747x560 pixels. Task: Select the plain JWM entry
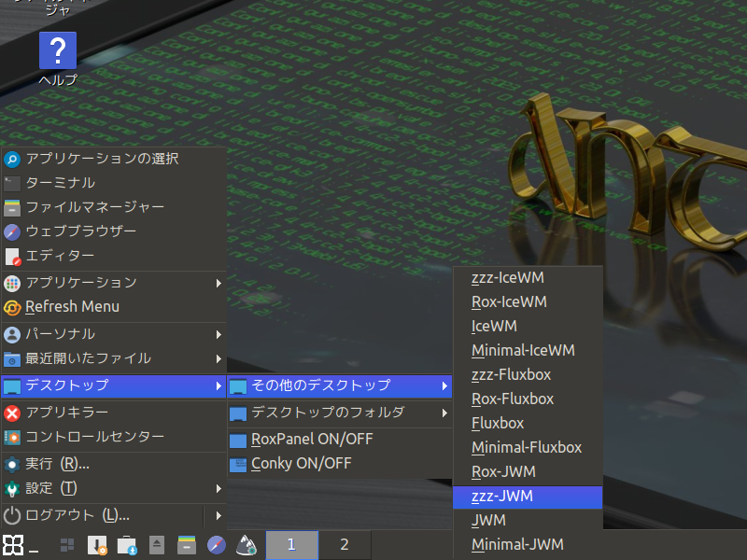(x=528, y=521)
